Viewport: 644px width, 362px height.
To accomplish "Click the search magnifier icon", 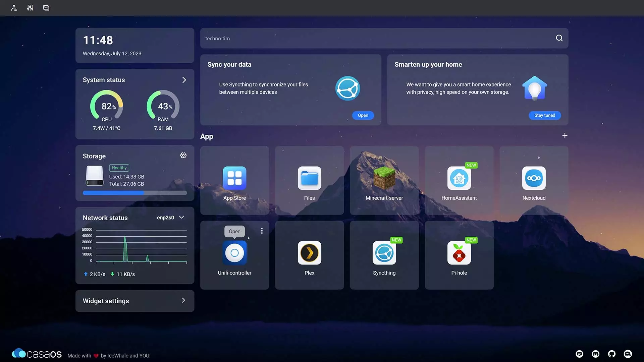I will coord(559,38).
